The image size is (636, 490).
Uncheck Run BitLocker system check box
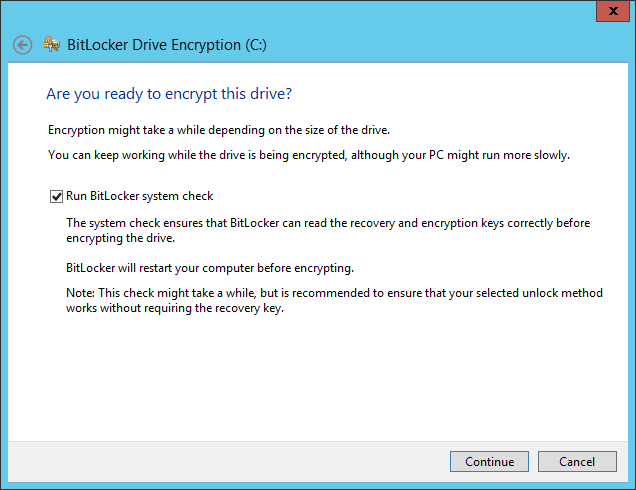tap(56, 196)
